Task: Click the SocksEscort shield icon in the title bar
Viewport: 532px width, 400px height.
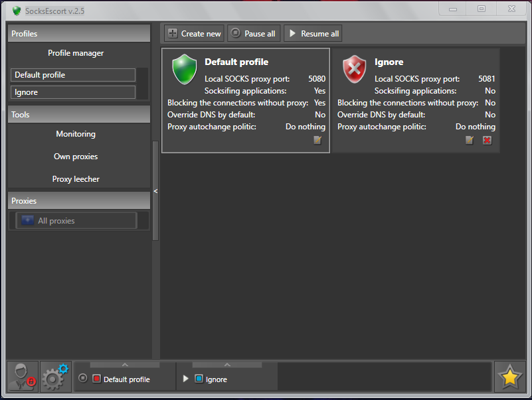Action: coord(17,11)
